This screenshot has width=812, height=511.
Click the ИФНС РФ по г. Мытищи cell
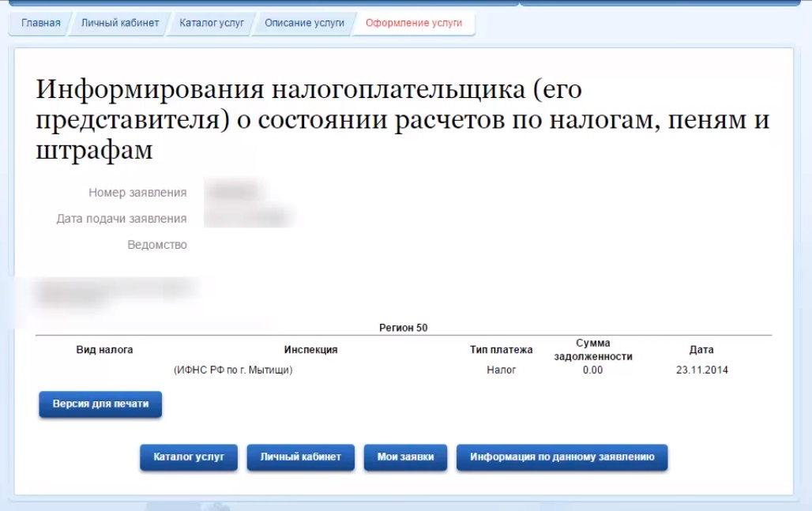click(232, 370)
